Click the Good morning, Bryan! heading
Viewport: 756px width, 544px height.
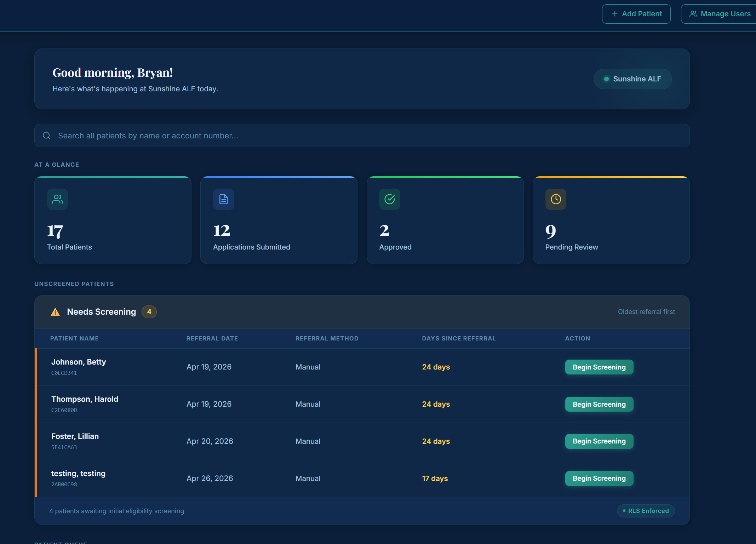pyautogui.click(x=113, y=73)
